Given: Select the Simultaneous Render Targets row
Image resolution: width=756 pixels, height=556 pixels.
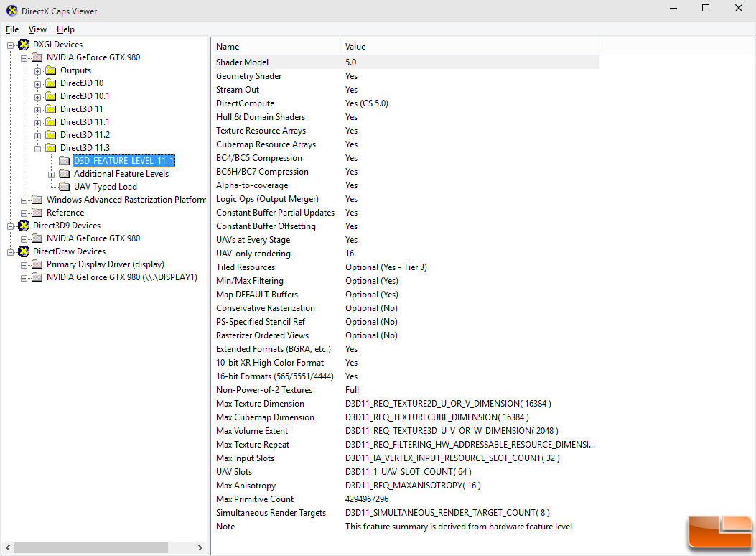Looking at the screenshot, I should tap(406, 513).
